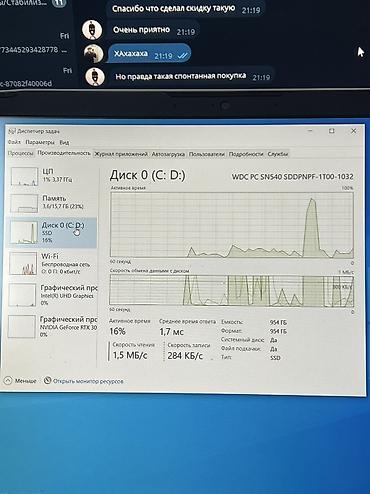
Task: Select NVIDIA GeForce RTX GPU entry
Action: 52,326
